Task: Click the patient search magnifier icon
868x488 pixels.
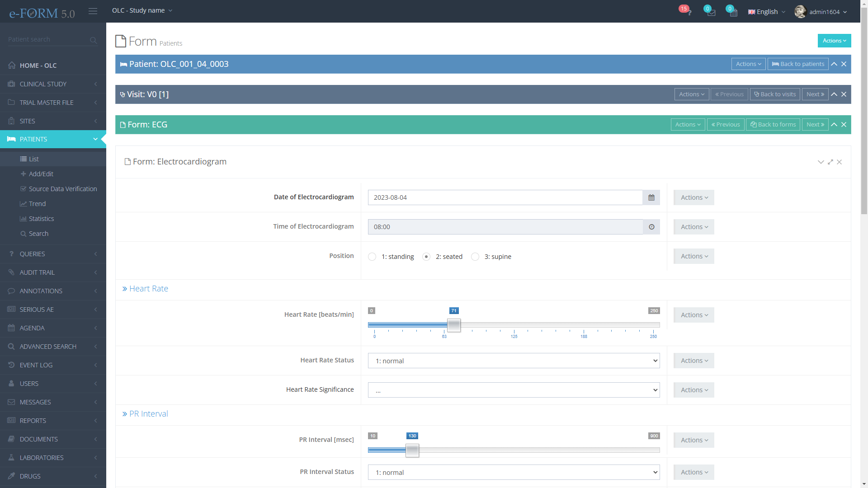Action: pyautogui.click(x=93, y=40)
